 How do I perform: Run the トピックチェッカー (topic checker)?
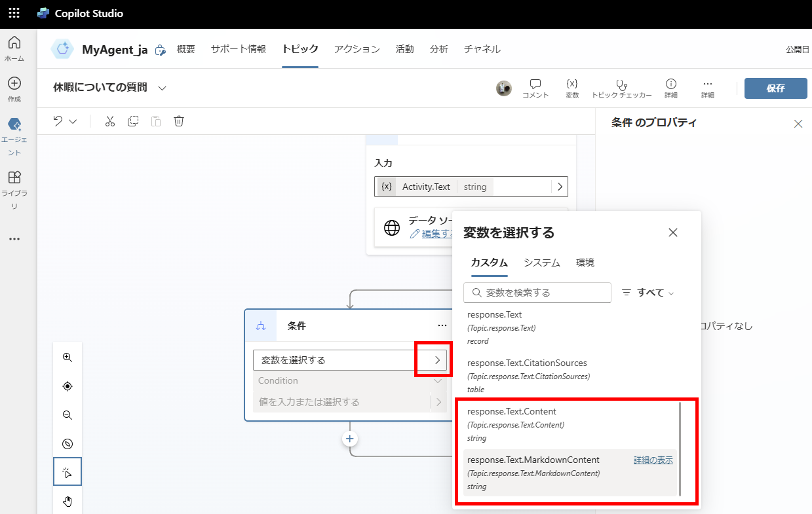(x=621, y=88)
